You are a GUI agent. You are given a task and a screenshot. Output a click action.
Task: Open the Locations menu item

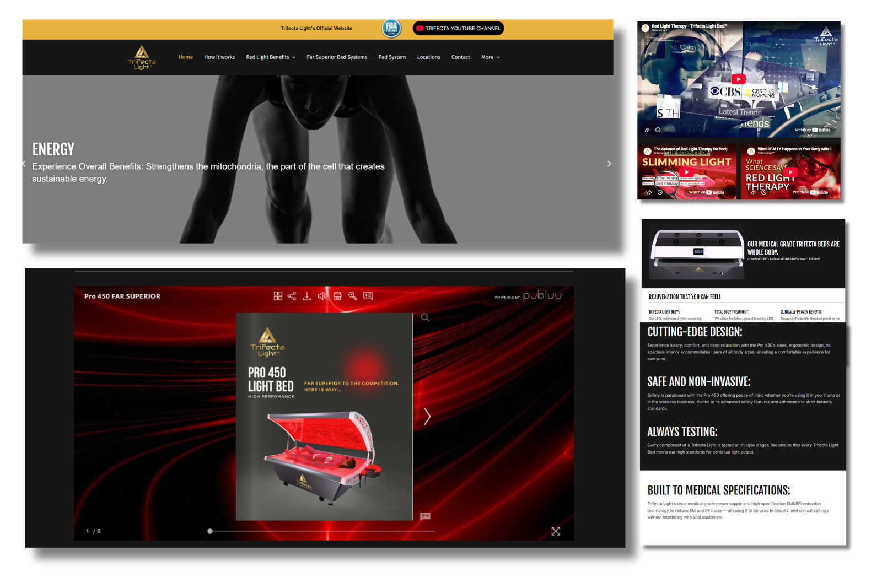click(x=428, y=57)
